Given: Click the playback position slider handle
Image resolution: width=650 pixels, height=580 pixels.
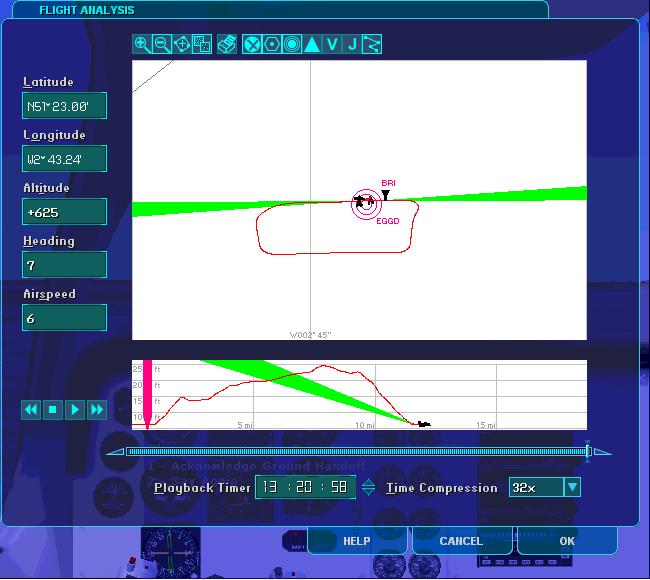Looking at the screenshot, I should [588, 452].
